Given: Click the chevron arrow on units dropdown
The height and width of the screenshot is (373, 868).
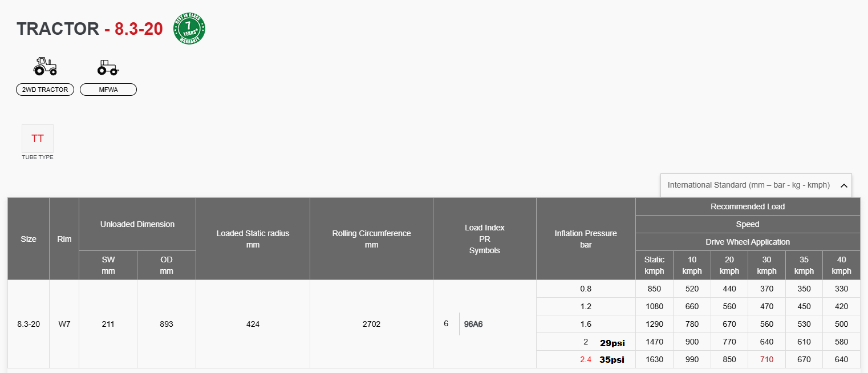Looking at the screenshot, I should coord(844,185).
